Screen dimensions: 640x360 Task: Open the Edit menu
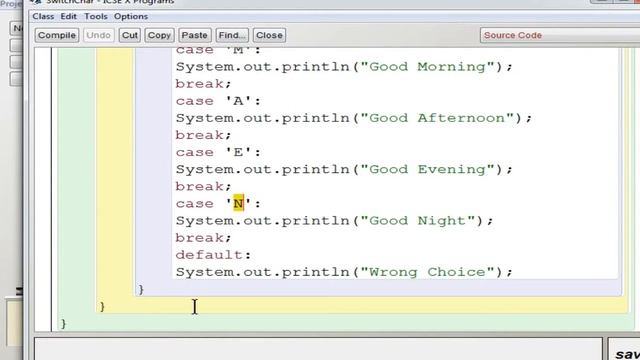coord(68,16)
